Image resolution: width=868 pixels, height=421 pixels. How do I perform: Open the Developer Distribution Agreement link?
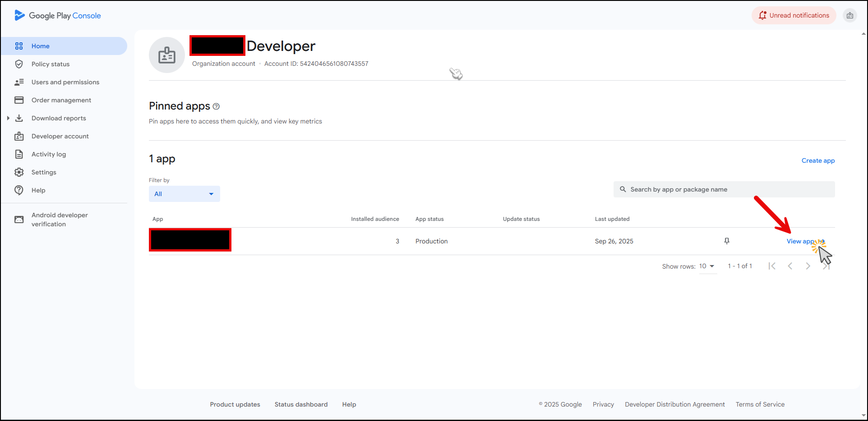click(675, 404)
